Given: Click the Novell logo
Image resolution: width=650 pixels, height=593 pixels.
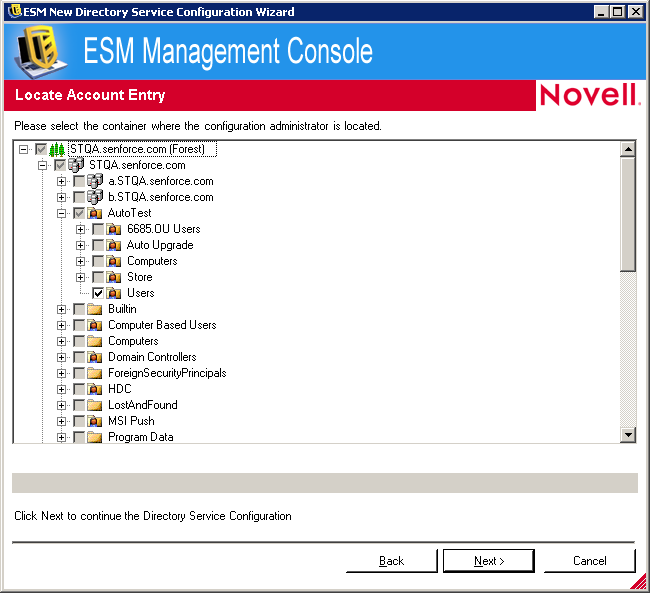Looking at the screenshot, I should tap(590, 95).
